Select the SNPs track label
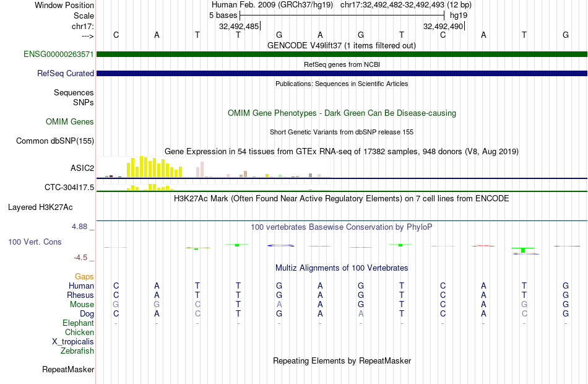Image resolution: width=588 pixels, height=384 pixels. (84, 102)
